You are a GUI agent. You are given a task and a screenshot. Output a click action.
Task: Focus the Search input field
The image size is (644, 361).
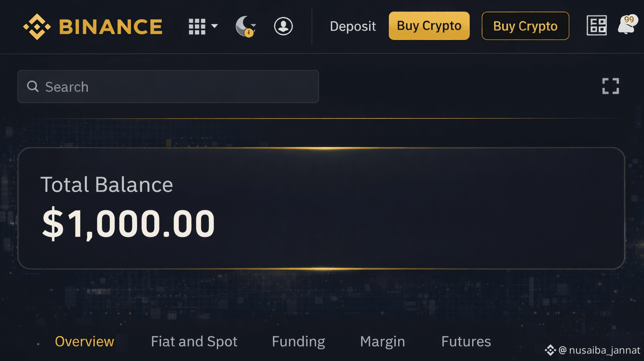[x=176, y=87]
